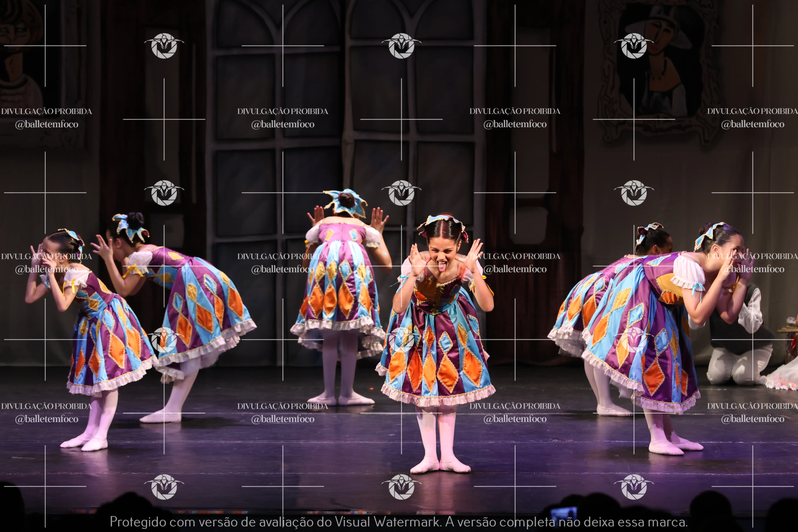Click the watermark logo beside the back-facing dancer's hat
The width and height of the screenshot is (798, 532).
pyautogui.click(x=401, y=193)
